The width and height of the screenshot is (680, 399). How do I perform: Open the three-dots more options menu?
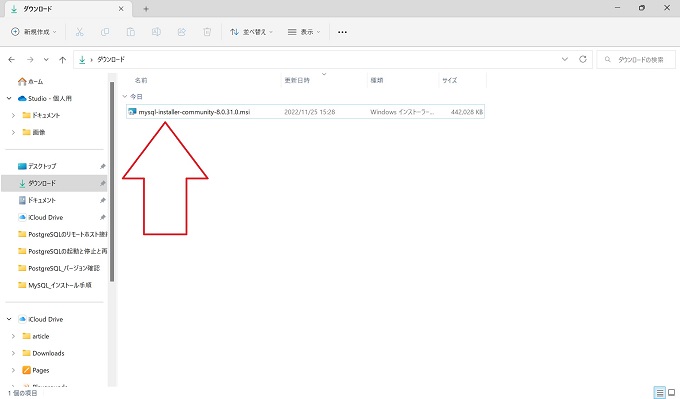coord(342,32)
